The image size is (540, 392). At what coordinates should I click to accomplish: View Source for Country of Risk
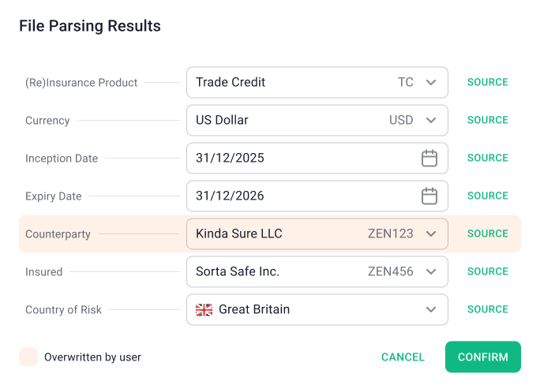point(487,309)
